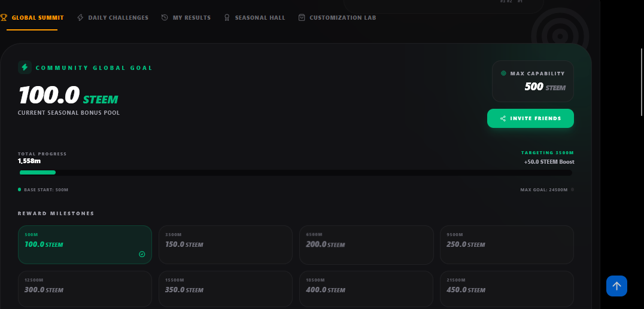644x309 pixels.
Task: Open the Customization Lab tab
Action: pyautogui.click(x=337, y=18)
